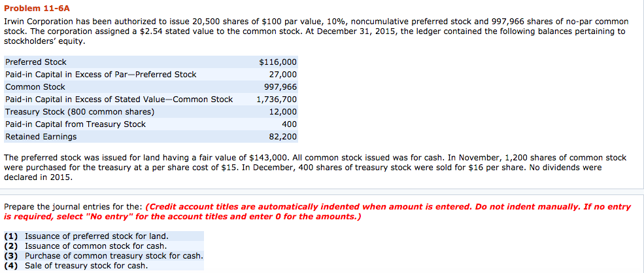
Task: Click item (3) Purchase of common treasury stock
Action: click(104, 256)
